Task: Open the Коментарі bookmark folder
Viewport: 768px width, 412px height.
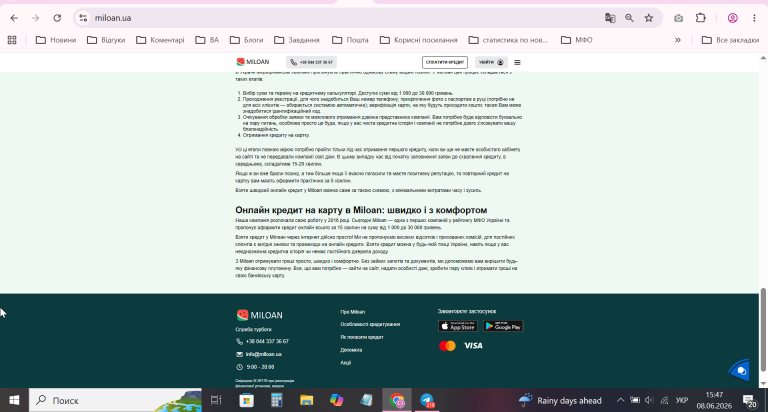Action: 160,40
